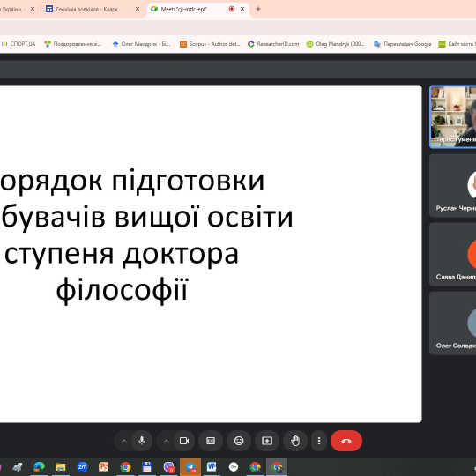Open Microsoft Word from the taskbar
The width and height of the screenshot is (476, 476).
click(212, 467)
